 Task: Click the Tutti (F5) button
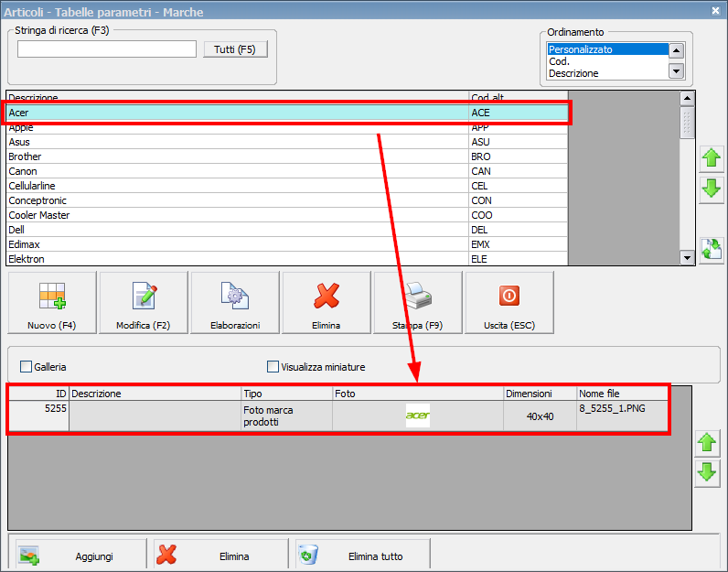235,49
